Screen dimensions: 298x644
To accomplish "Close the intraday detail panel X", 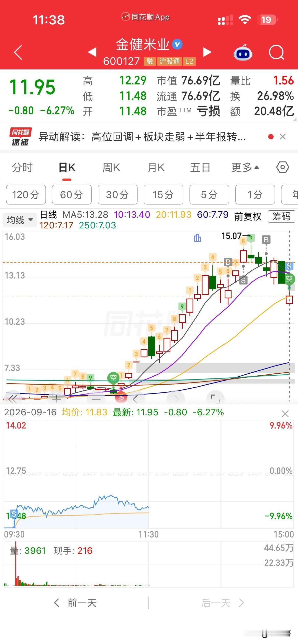I will pyautogui.click(x=285, y=414).
